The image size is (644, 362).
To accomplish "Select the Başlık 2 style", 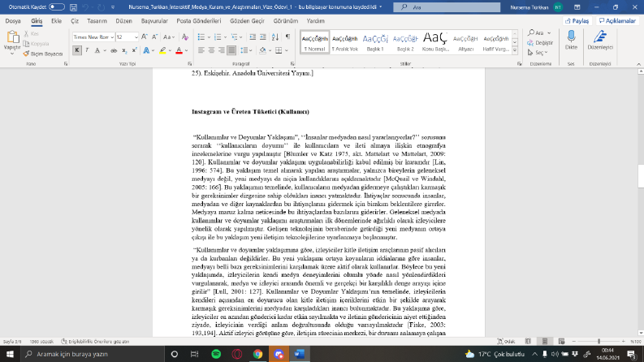I will (405, 42).
